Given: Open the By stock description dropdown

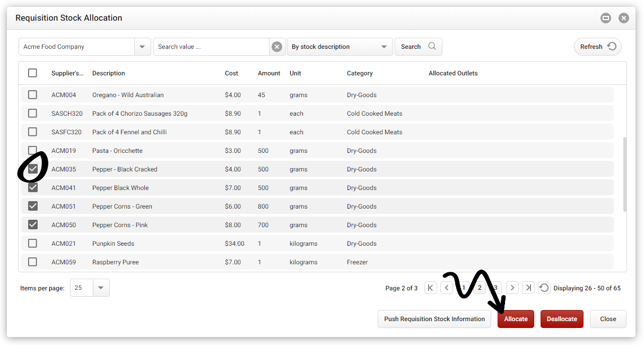Looking at the screenshot, I should pyautogui.click(x=385, y=47).
